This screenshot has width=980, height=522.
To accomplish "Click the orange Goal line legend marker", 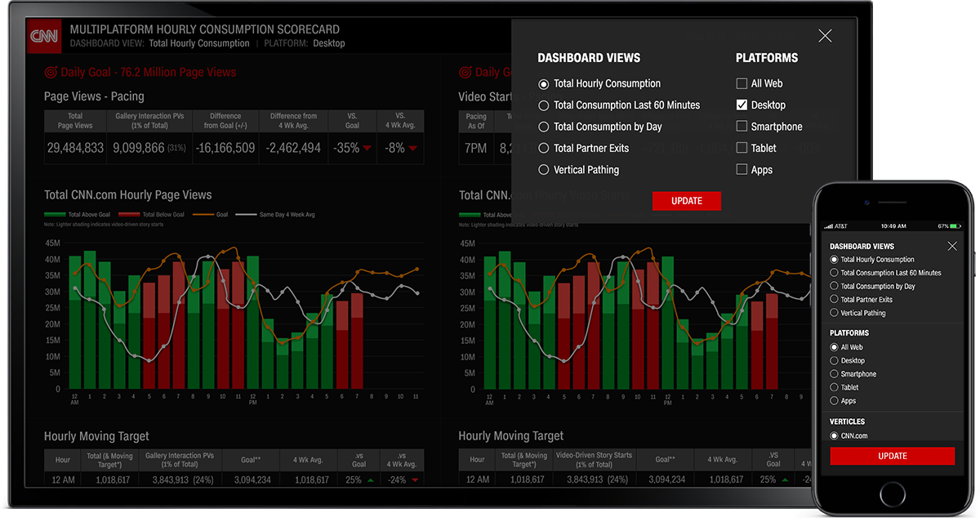I will click(x=204, y=215).
